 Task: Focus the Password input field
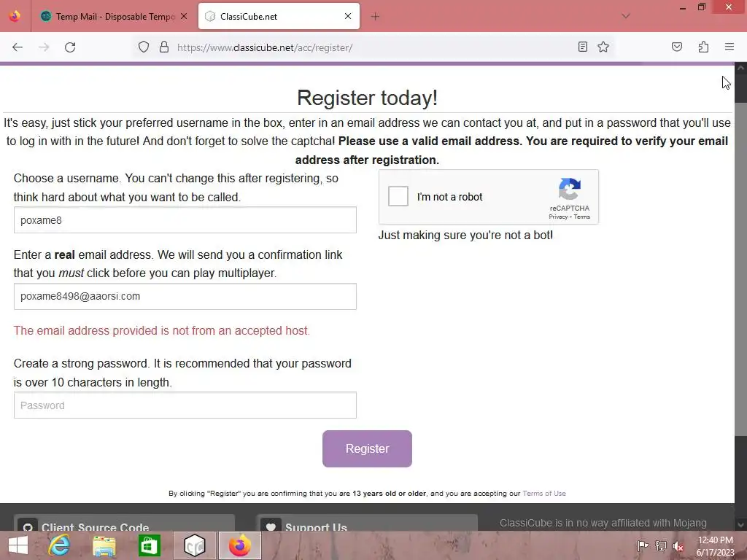pos(185,405)
